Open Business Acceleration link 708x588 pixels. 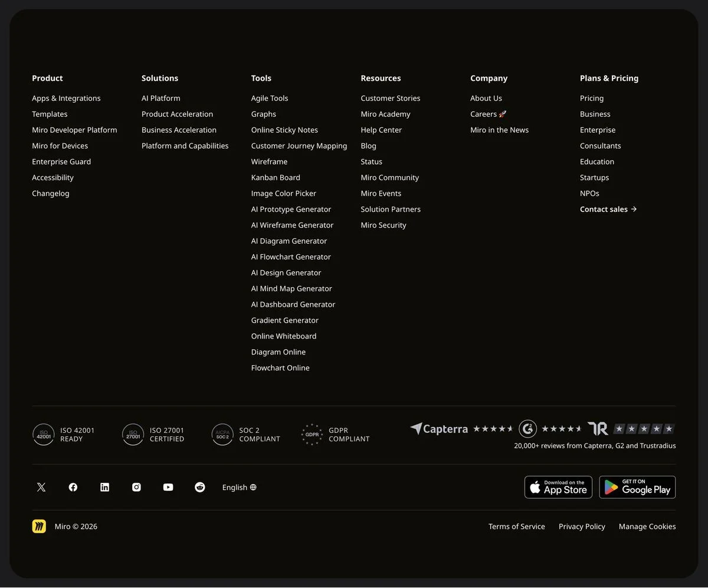(x=179, y=130)
